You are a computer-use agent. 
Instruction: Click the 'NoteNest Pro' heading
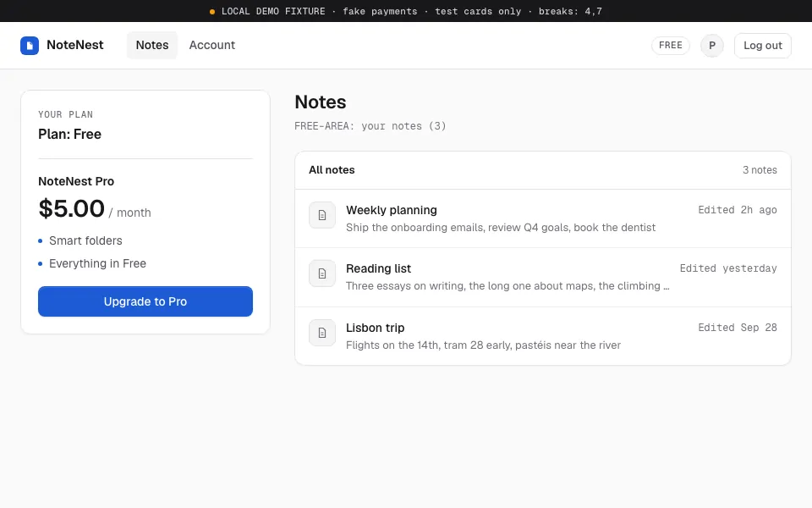tap(76, 181)
